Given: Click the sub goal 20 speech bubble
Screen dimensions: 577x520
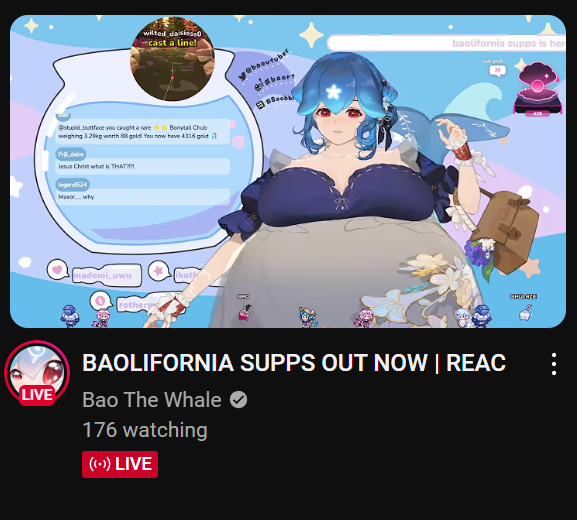Looking at the screenshot, I should 497,70.
